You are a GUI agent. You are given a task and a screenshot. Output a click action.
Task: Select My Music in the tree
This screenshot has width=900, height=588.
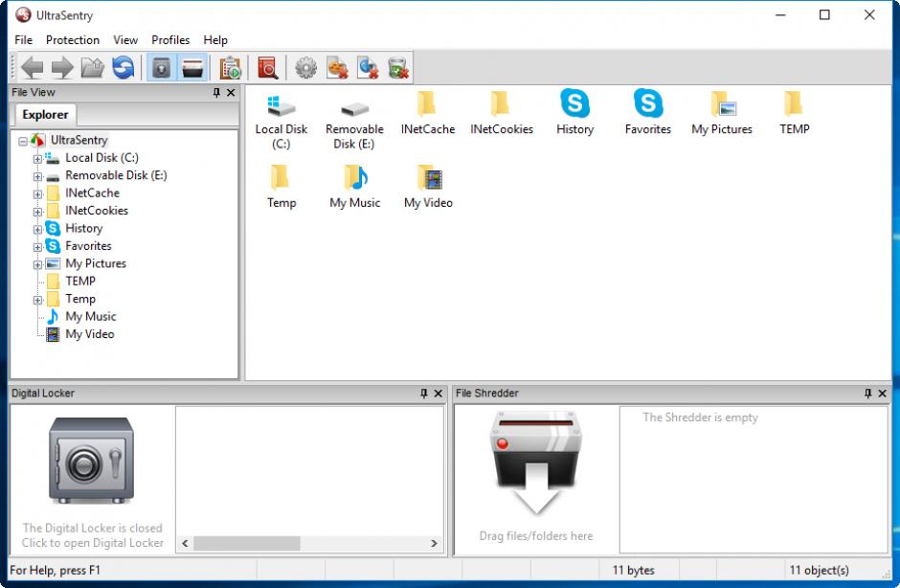91,316
